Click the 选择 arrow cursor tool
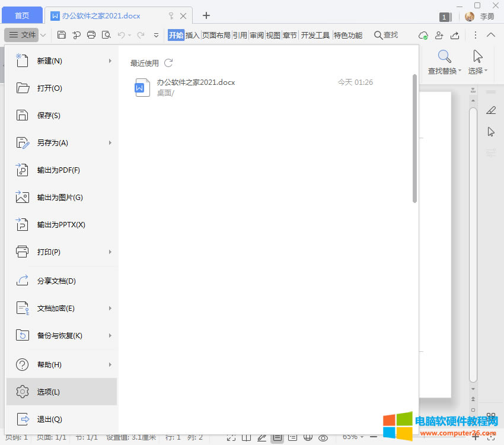The height and width of the screenshot is (445, 504). coord(477,57)
